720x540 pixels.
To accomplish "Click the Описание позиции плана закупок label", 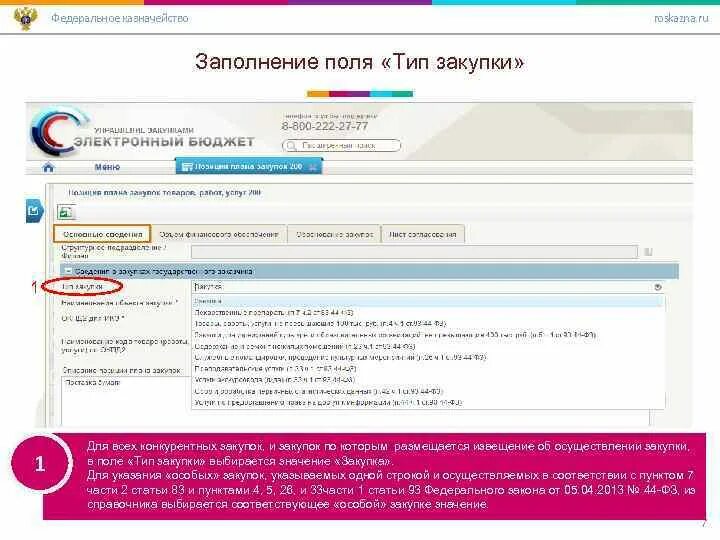I will (x=122, y=370).
